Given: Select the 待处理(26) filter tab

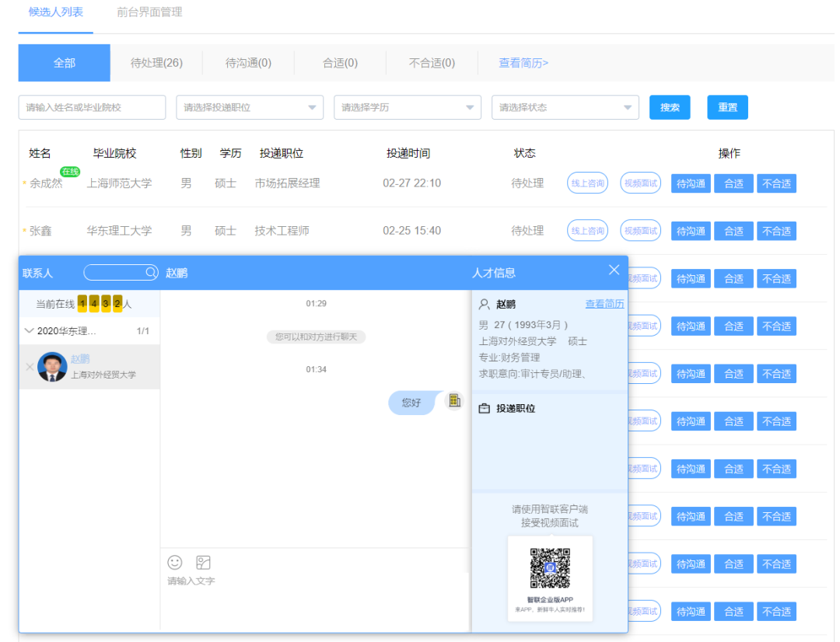Looking at the screenshot, I should coord(156,63).
